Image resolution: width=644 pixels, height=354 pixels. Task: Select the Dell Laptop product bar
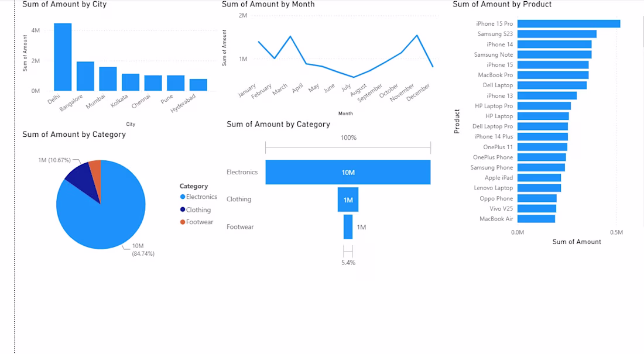coord(552,85)
